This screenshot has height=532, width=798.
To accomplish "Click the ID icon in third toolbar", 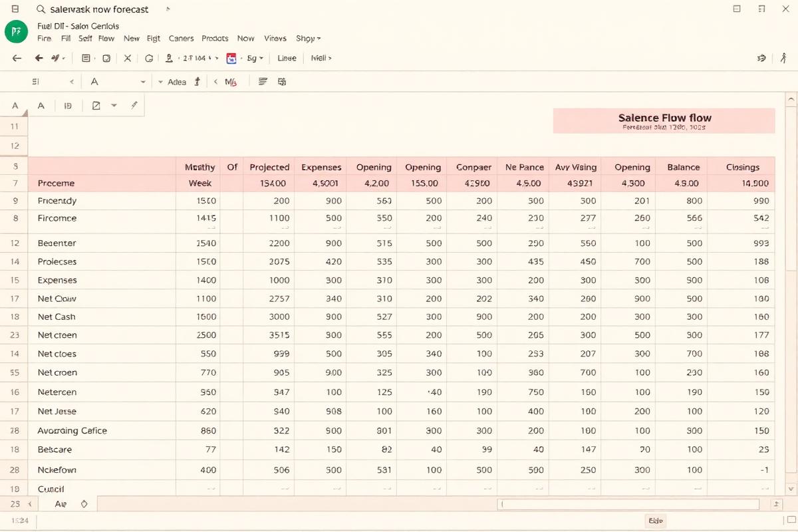I will pos(68,105).
